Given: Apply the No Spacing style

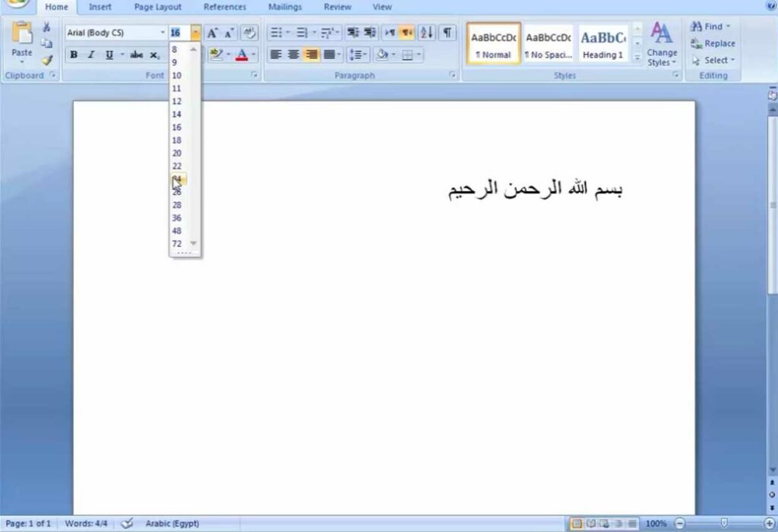Looking at the screenshot, I should [549, 43].
